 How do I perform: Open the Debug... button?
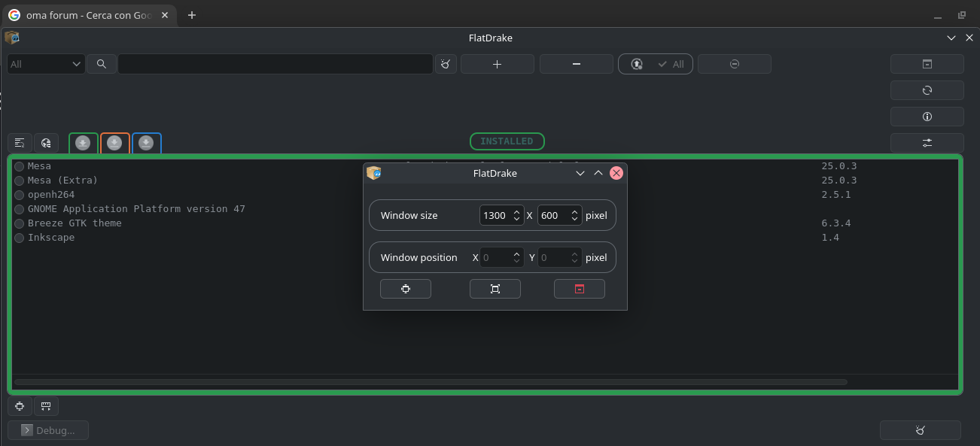tap(48, 430)
